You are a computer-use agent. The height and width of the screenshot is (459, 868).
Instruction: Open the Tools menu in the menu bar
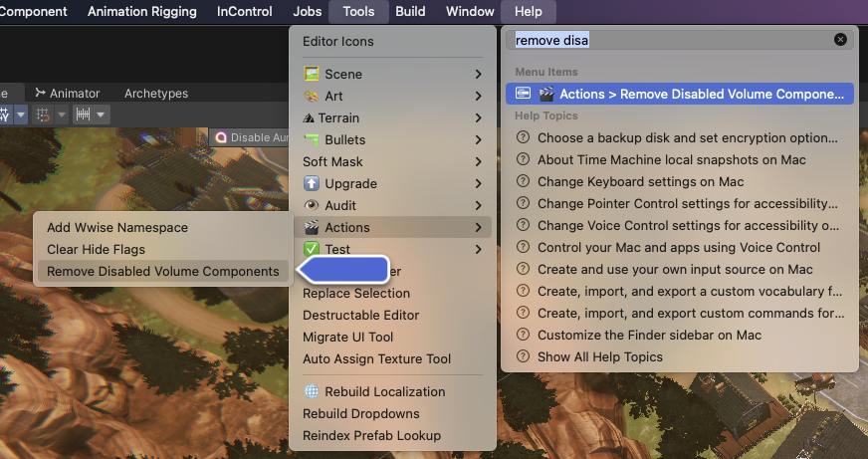[358, 12]
